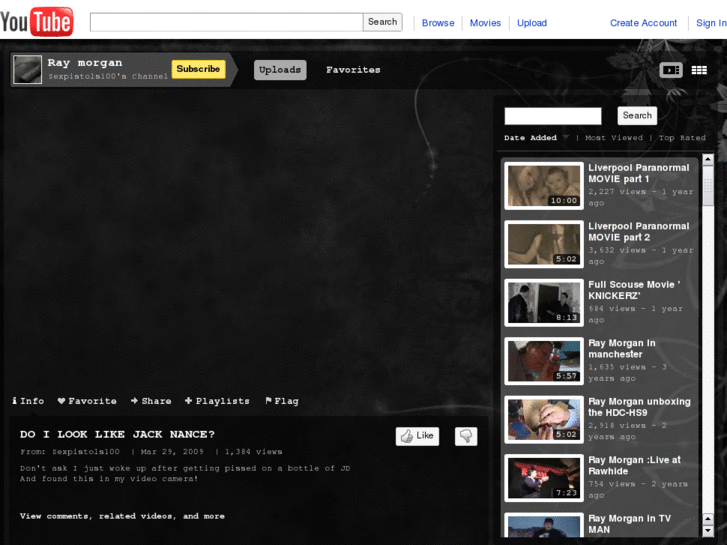Click uploader name Sexpistols100
The height and width of the screenshot is (545, 727).
point(86,452)
